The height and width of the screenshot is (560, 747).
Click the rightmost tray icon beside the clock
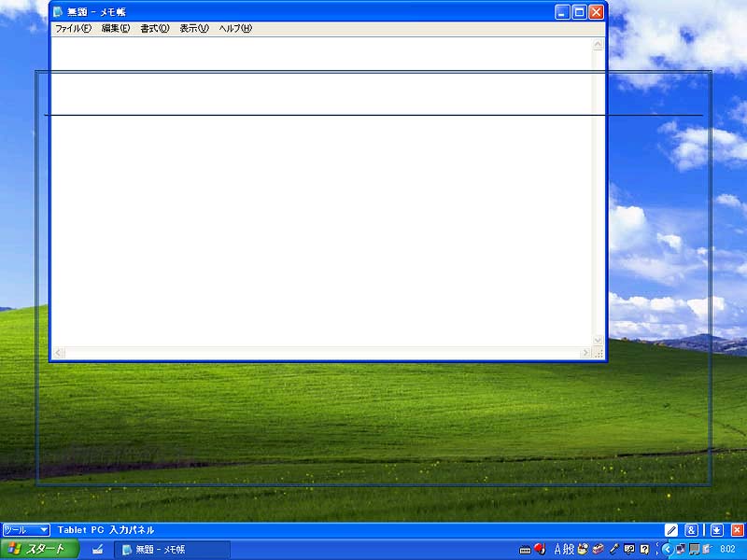coord(707,550)
